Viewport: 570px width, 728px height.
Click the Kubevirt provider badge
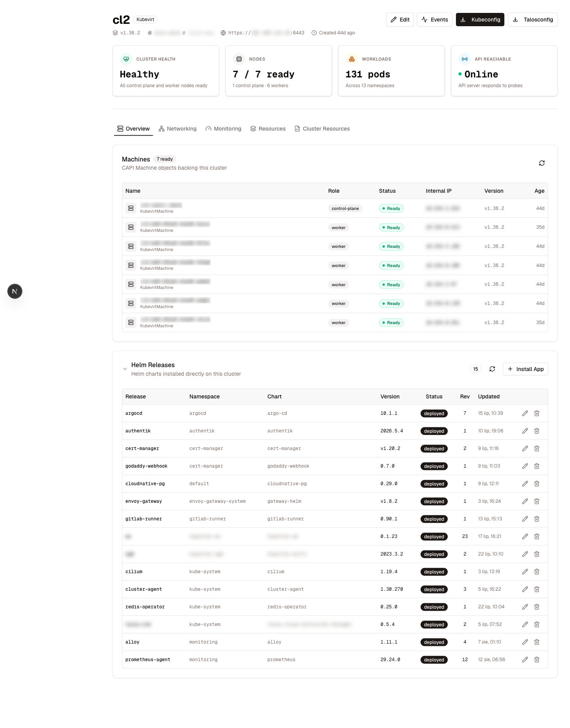(x=145, y=20)
